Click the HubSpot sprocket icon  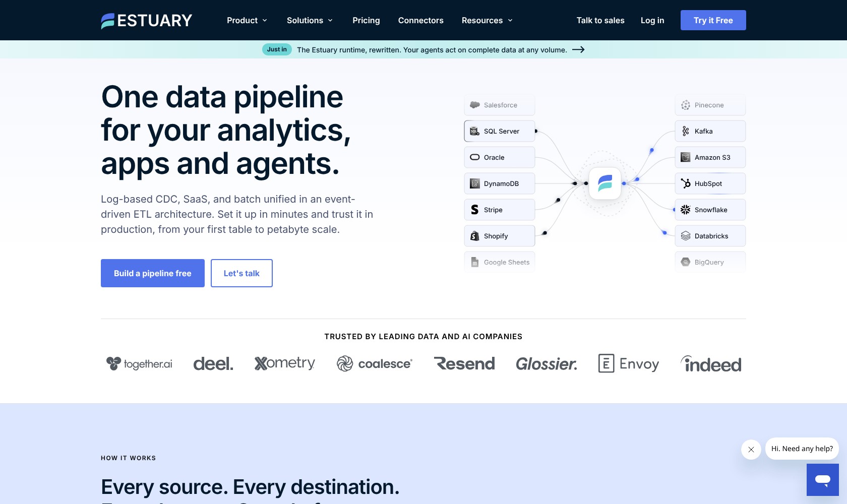coord(685,183)
